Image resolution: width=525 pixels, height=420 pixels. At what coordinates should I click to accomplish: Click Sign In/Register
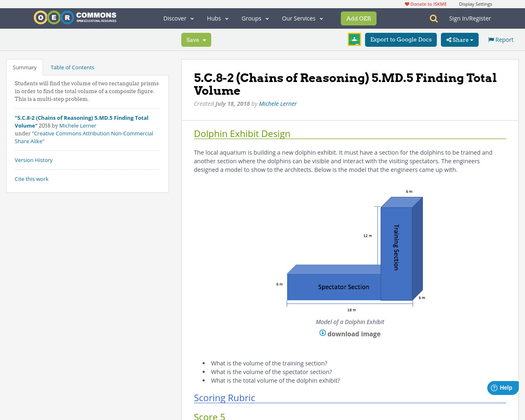coord(470,18)
